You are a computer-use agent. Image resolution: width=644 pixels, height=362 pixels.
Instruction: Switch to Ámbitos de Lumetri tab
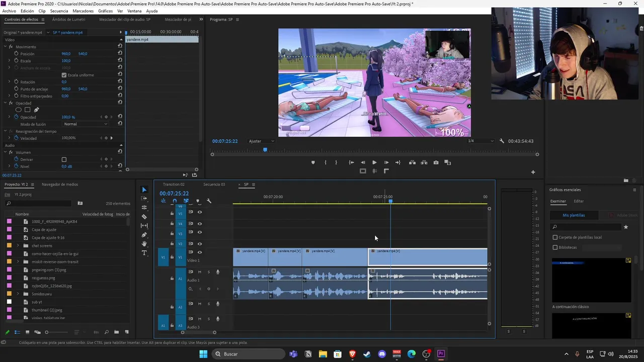coord(68,20)
